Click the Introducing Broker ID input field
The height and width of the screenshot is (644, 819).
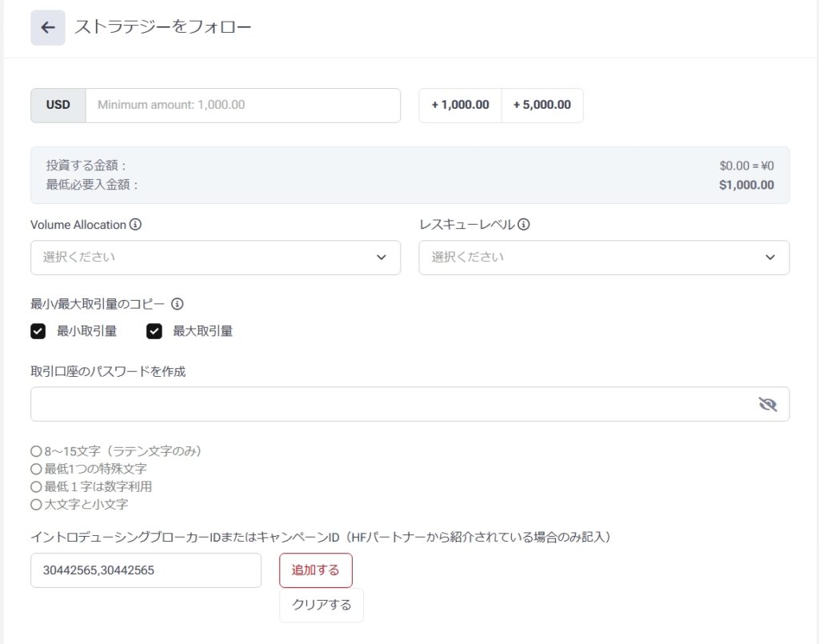(146, 570)
